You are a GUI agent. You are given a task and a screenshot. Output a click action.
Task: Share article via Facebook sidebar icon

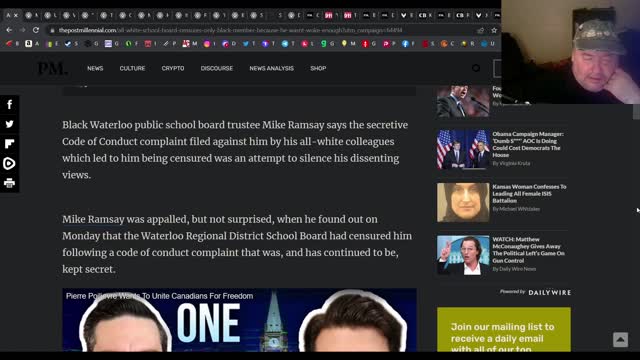point(9,105)
